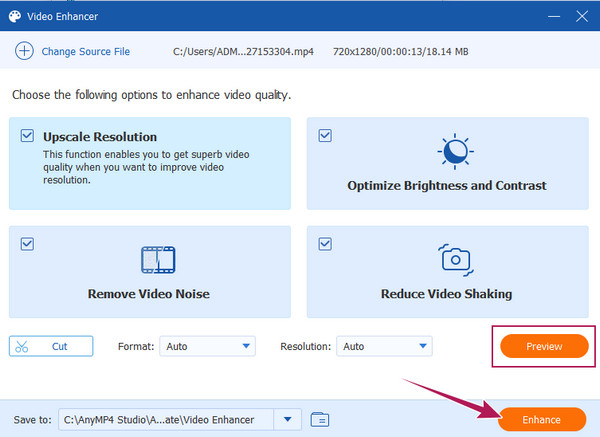Minimize the Video Enhancer window
The width and height of the screenshot is (600, 437).
point(554,16)
